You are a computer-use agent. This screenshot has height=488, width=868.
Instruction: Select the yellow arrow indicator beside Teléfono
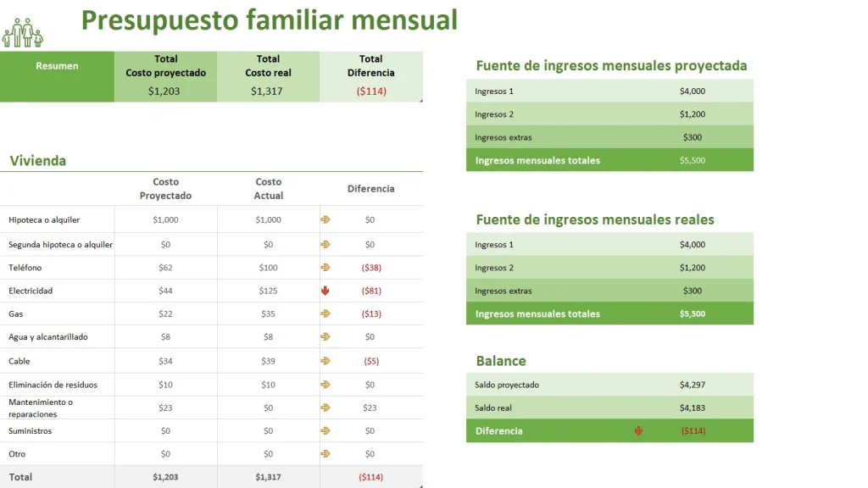[x=324, y=267]
